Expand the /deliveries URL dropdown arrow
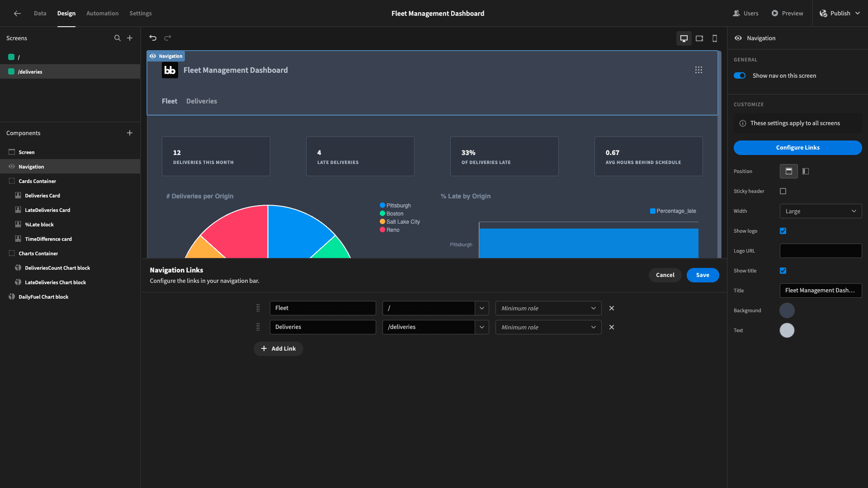The image size is (868, 488). point(482,327)
